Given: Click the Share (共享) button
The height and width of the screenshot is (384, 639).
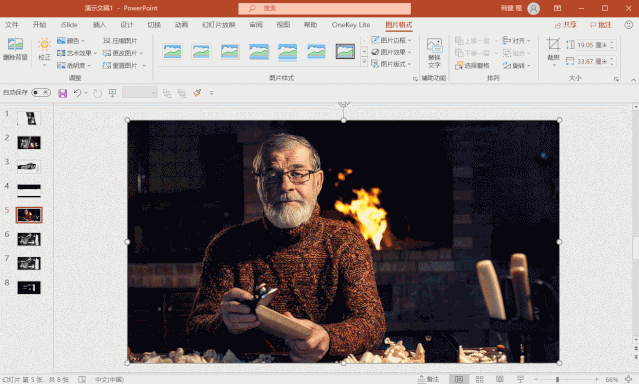Looking at the screenshot, I should (x=566, y=25).
